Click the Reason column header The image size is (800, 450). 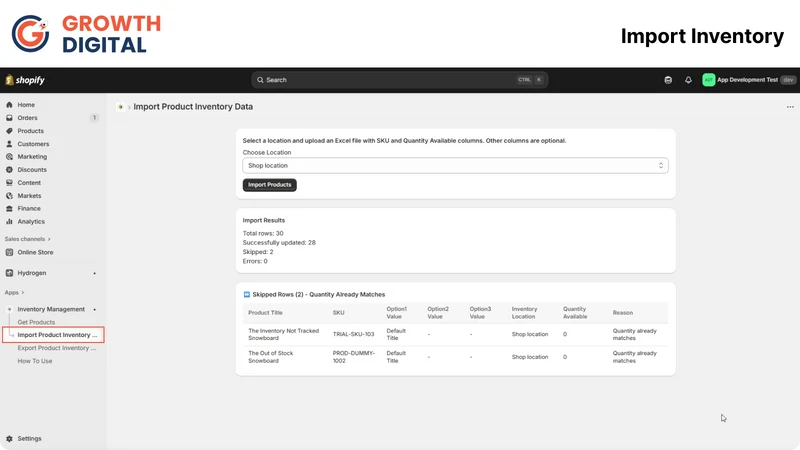(622, 313)
